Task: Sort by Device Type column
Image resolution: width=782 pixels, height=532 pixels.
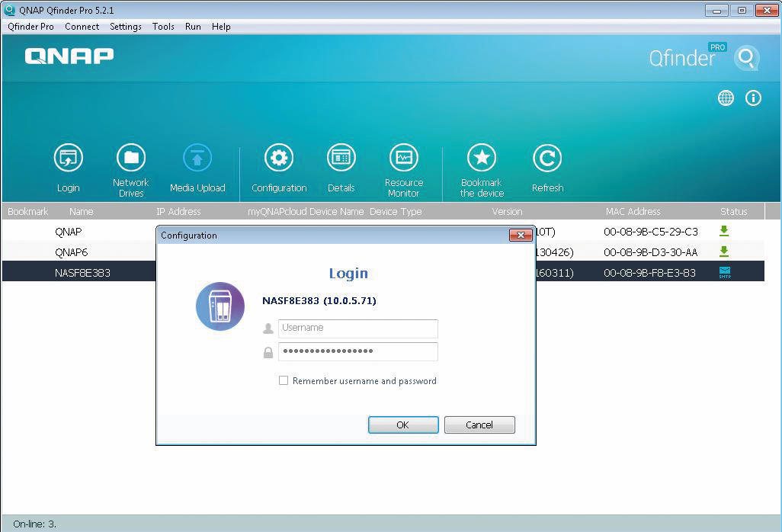Action: pyautogui.click(x=396, y=211)
